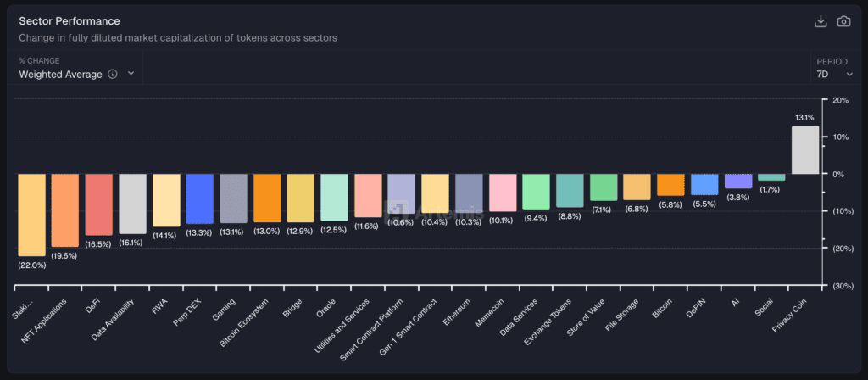Click the Store of Value green bar

[x=604, y=187]
